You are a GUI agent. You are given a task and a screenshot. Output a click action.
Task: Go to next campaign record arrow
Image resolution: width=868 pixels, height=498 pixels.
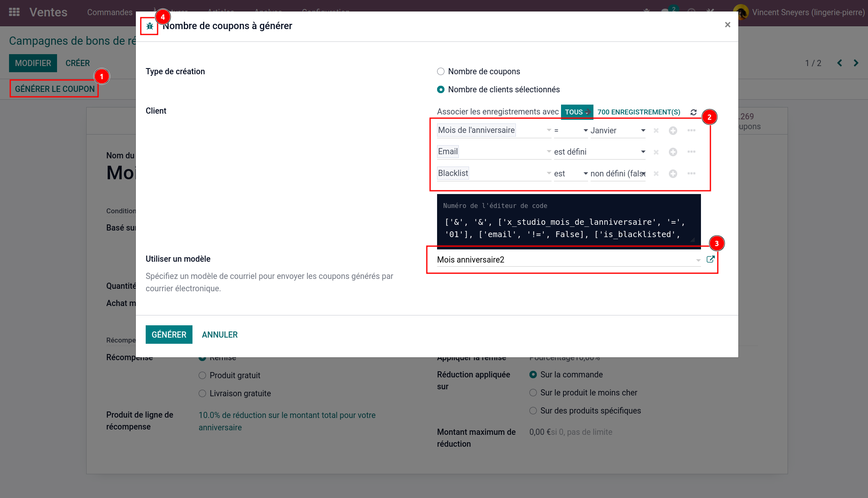point(856,63)
